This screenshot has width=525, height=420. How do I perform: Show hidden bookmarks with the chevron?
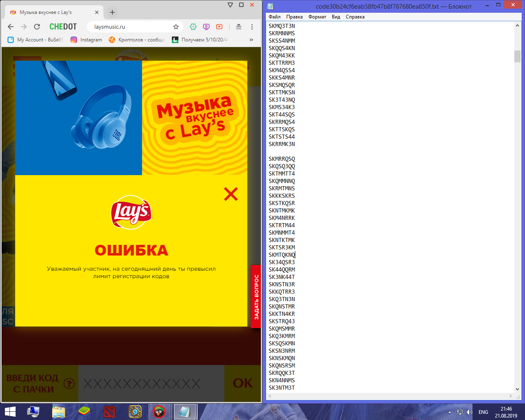pos(251,40)
